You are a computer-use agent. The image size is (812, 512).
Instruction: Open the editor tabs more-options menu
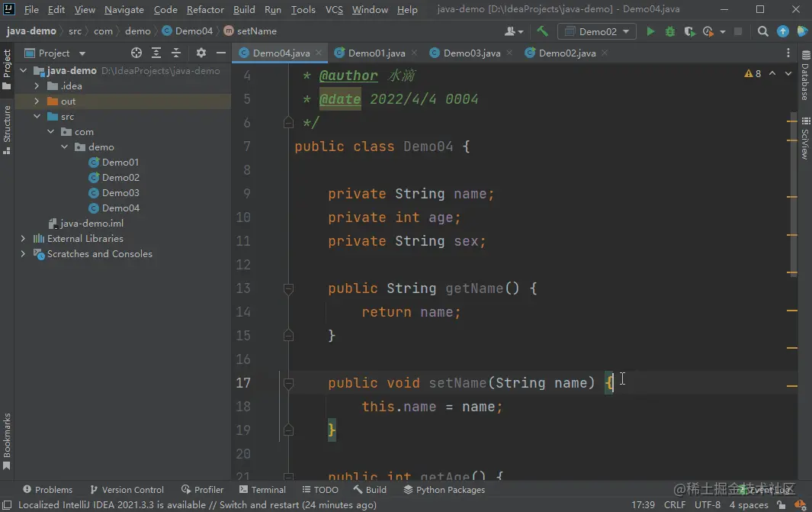click(x=788, y=53)
